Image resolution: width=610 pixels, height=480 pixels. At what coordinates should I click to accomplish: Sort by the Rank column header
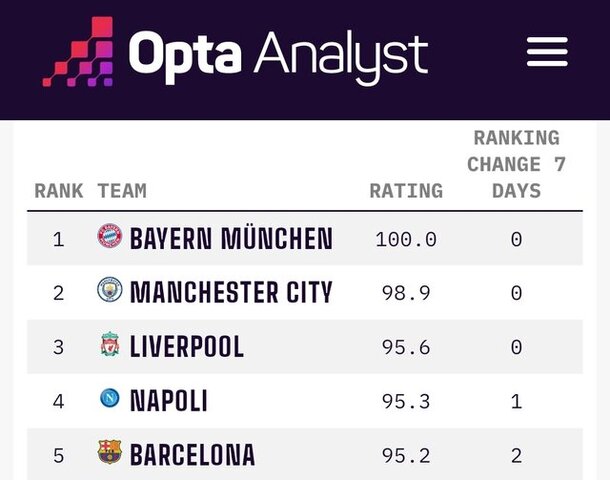[x=59, y=190]
